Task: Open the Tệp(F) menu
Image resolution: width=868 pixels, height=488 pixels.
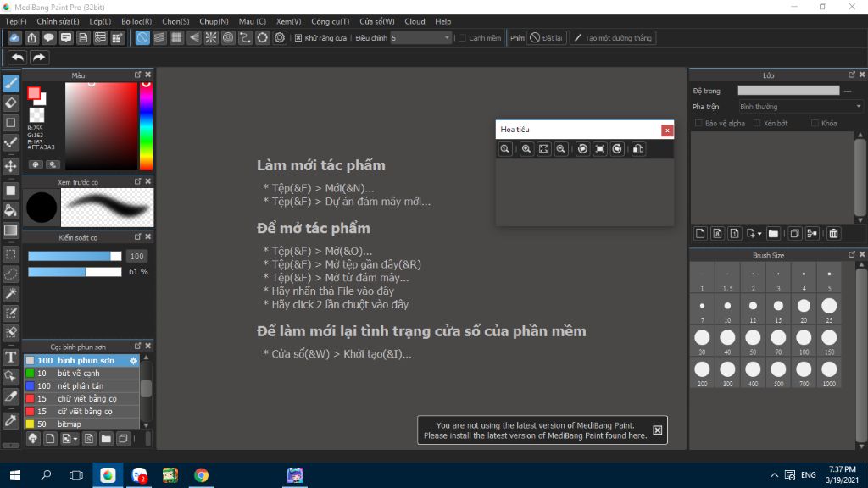Action: point(15,21)
